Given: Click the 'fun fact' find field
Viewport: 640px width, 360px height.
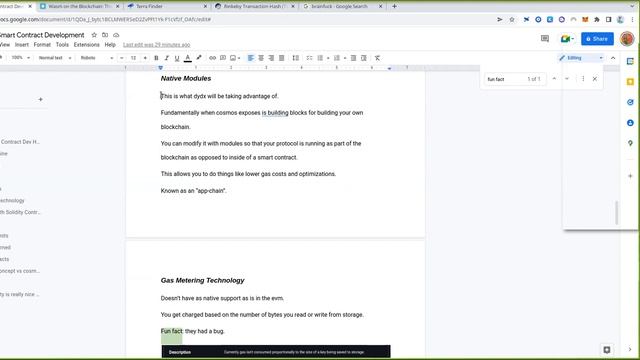Looking at the screenshot, I should 514,79.
